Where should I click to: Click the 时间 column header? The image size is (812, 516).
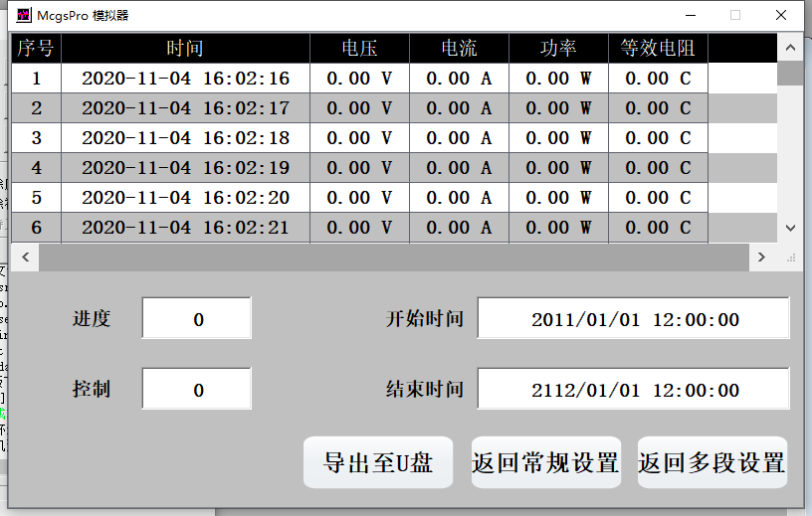185,49
